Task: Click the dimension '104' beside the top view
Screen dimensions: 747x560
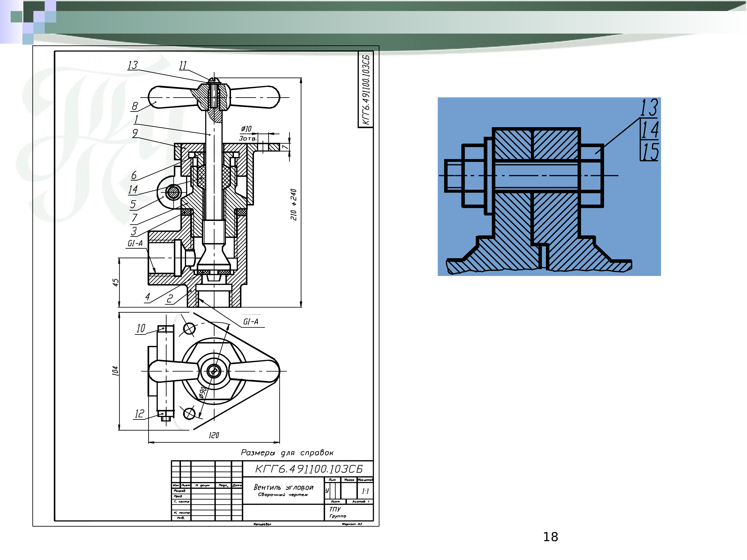Action: coord(115,371)
